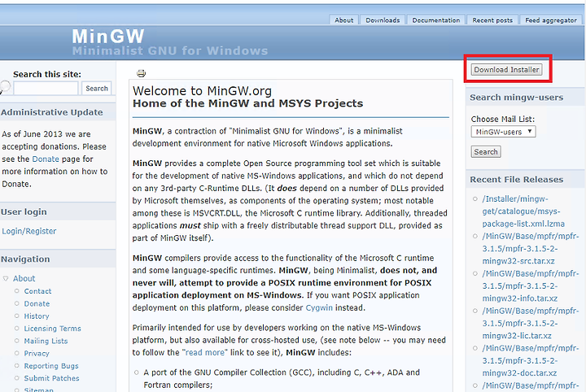Screen dimensions: 586x392
Task: Open mpfr-3.1.5-2-mingw32-doc.tar.xz release link
Action: point(531,360)
